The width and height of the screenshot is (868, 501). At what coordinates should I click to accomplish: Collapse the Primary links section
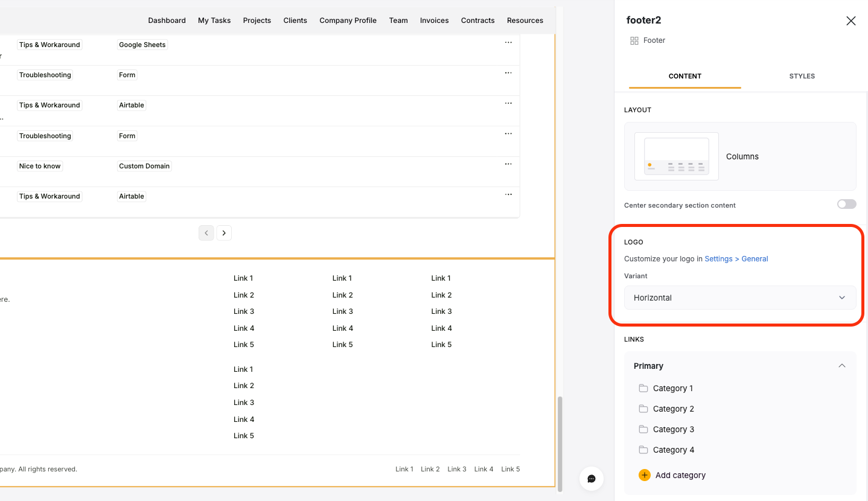841,366
